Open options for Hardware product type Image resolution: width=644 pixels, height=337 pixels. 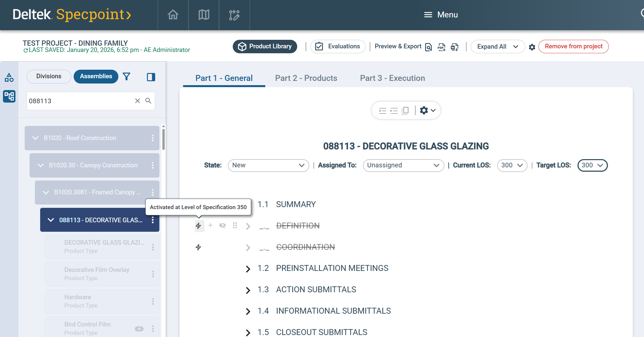tap(153, 301)
